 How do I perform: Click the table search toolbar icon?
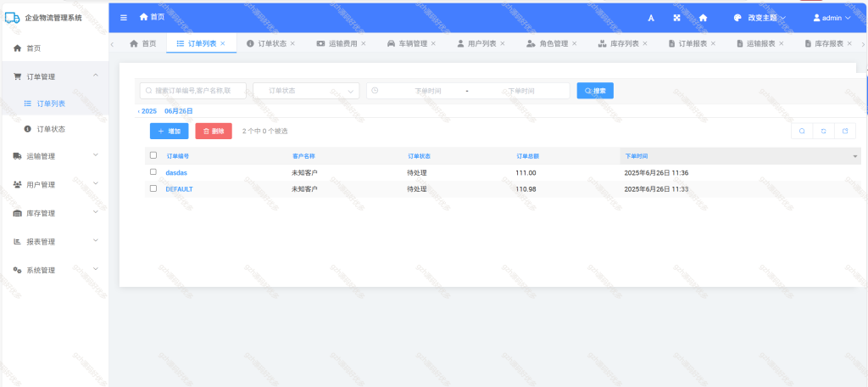802,131
